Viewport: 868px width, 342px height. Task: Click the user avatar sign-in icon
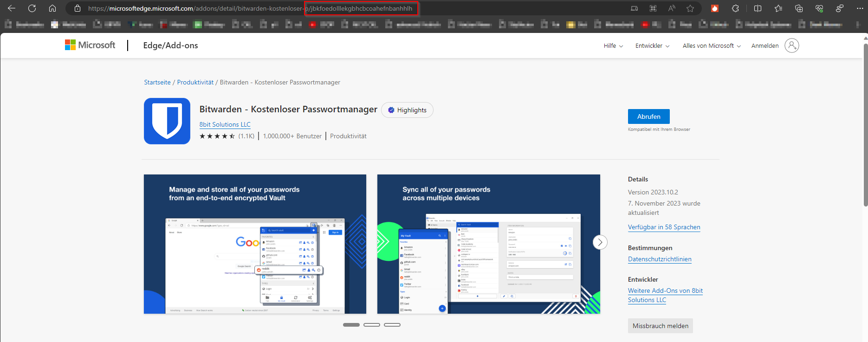click(792, 45)
